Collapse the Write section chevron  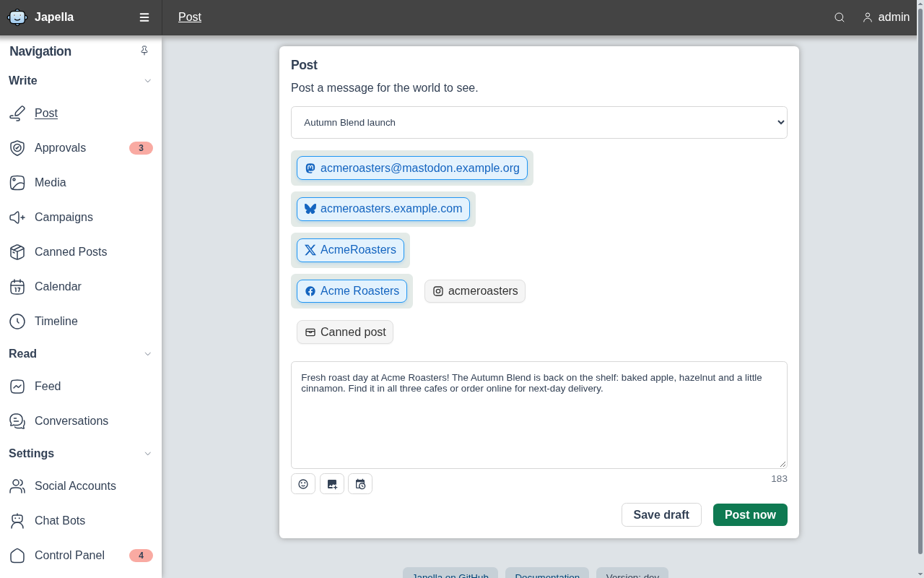pos(148,81)
